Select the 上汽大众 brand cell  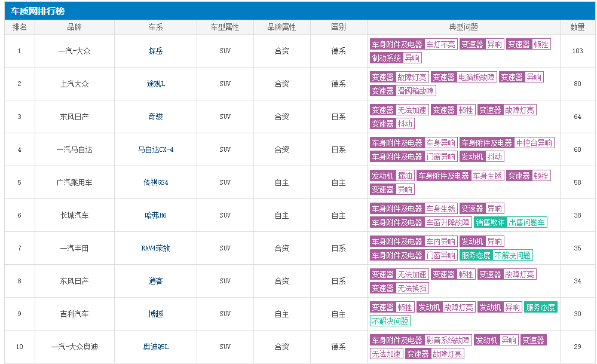click(x=74, y=84)
